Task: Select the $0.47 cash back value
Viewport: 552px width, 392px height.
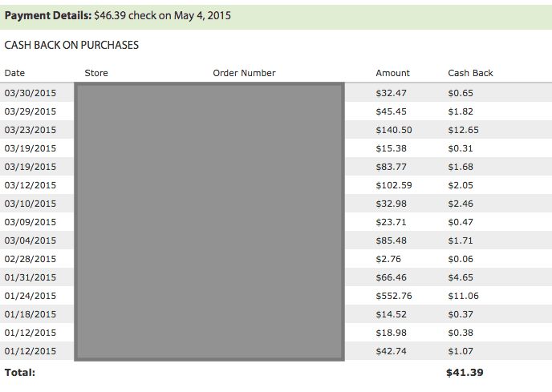Action: pyautogui.click(x=461, y=222)
